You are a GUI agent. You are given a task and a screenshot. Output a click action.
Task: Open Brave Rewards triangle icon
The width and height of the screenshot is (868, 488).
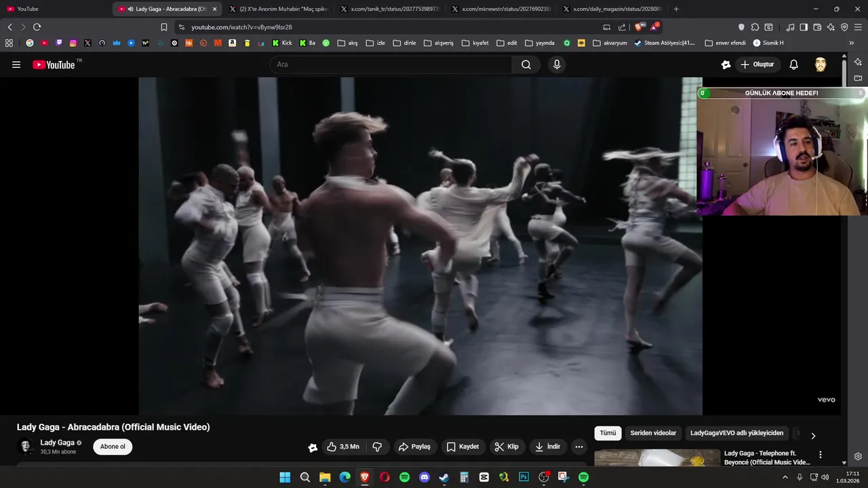[654, 27]
